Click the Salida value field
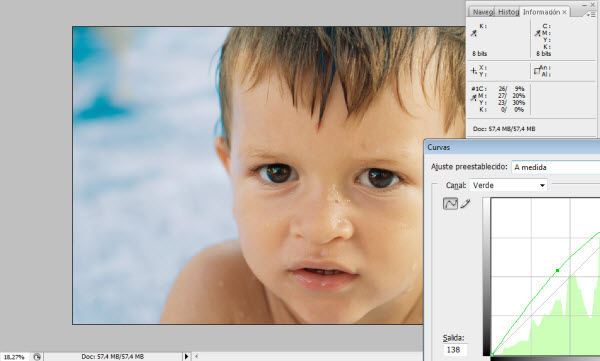 point(455,350)
